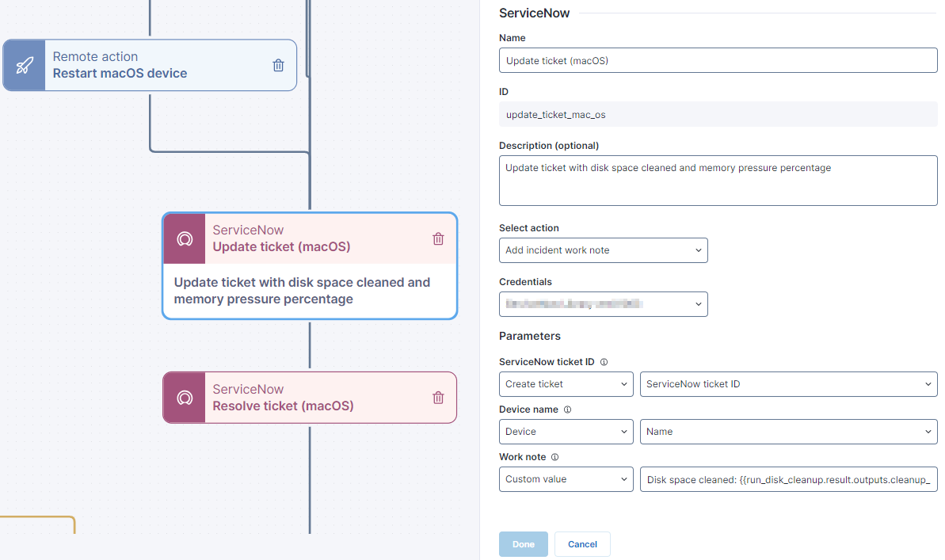Screen dimensions: 945x560
Task: Click ServiceNow icon on Update ticket node
Action: tap(185, 238)
